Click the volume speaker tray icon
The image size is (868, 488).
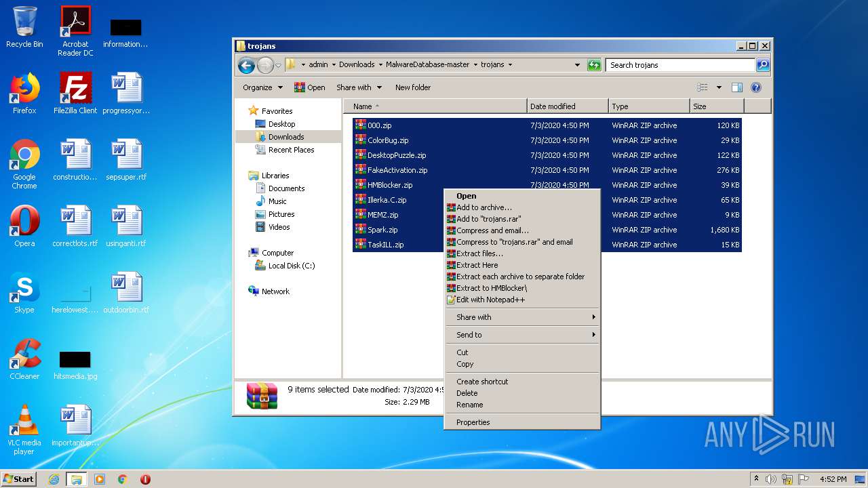tap(771, 479)
